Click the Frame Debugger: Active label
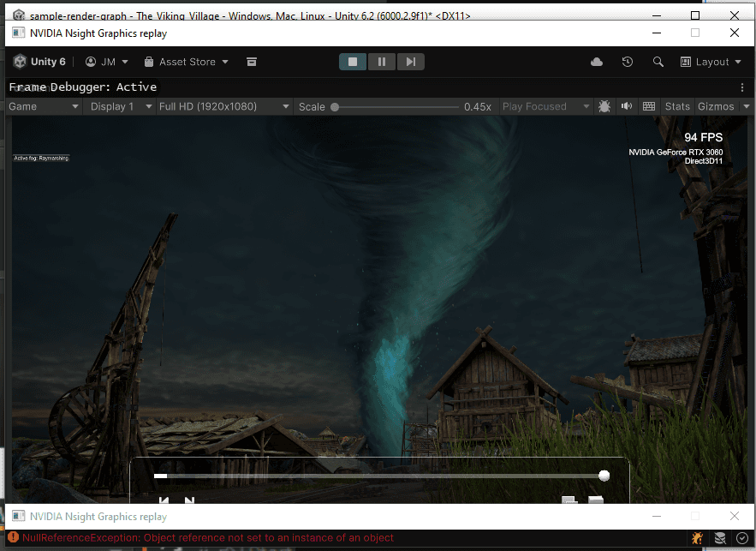756x551 pixels. [x=83, y=87]
